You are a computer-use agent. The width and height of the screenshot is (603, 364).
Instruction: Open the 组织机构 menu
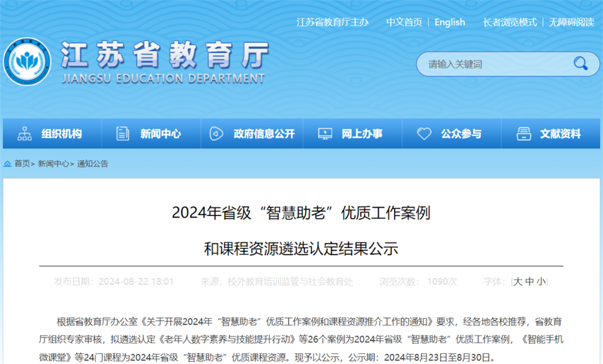[x=52, y=134]
